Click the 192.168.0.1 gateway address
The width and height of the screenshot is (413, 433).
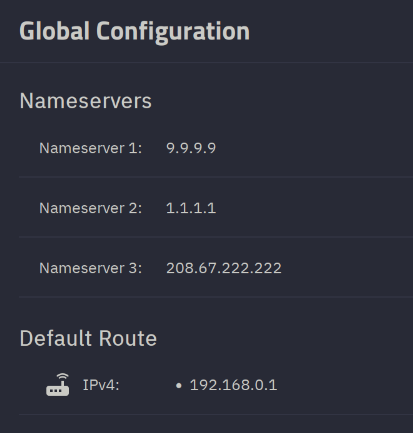[x=233, y=385]
